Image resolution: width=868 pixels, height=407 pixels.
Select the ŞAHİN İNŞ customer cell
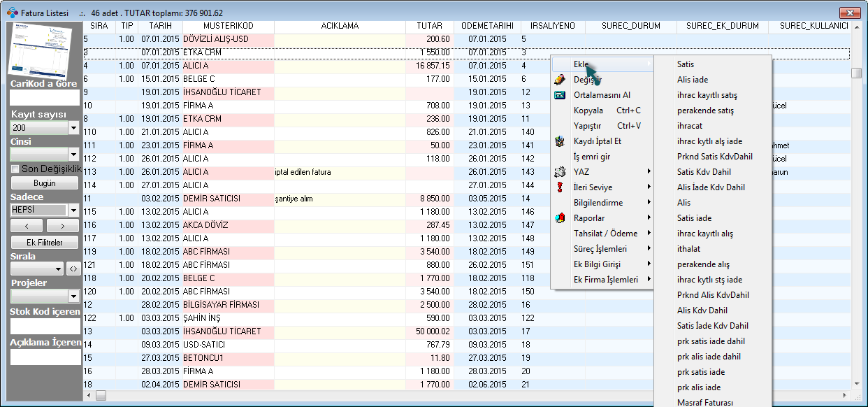click(228, 318)
